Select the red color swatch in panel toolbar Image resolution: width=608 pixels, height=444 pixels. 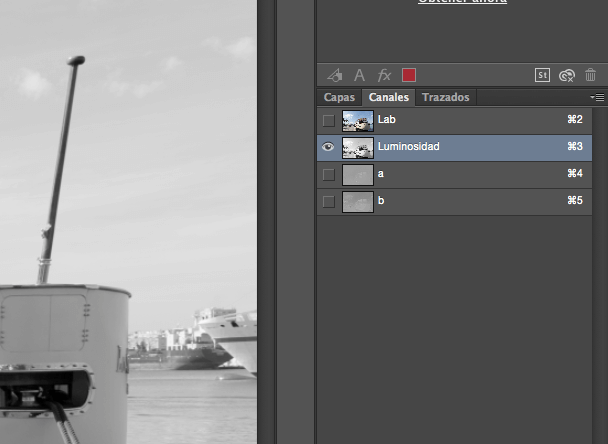tap(409, 75)
